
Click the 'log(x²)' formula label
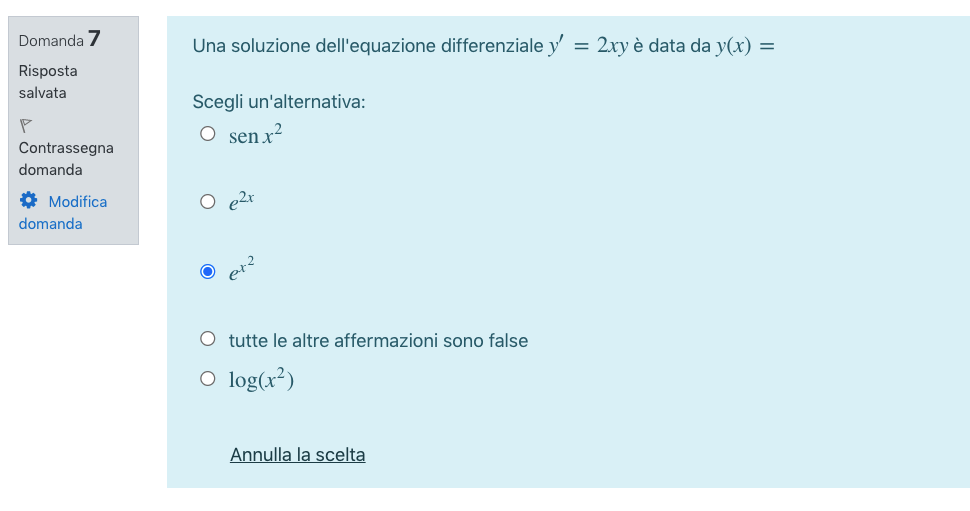pyautogui.click(x=261, y=380)
